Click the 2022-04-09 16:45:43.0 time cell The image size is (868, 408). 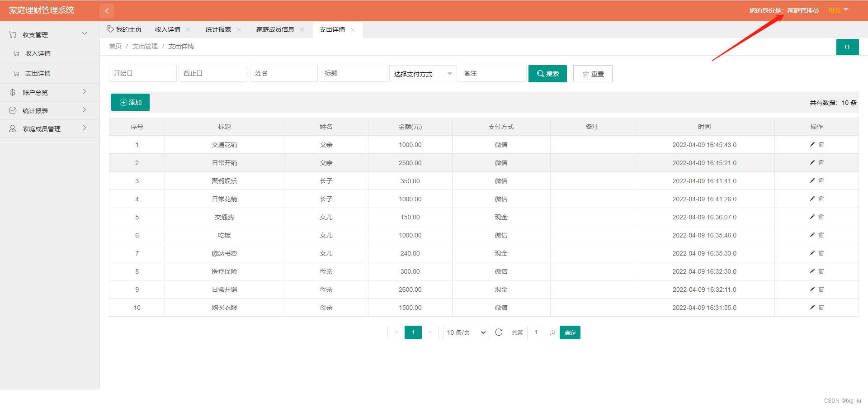(x=704, y=145)
